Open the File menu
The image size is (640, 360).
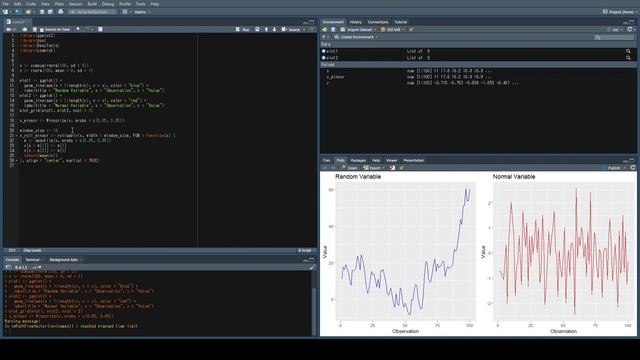pyautogui.click(x=6, y=4)
